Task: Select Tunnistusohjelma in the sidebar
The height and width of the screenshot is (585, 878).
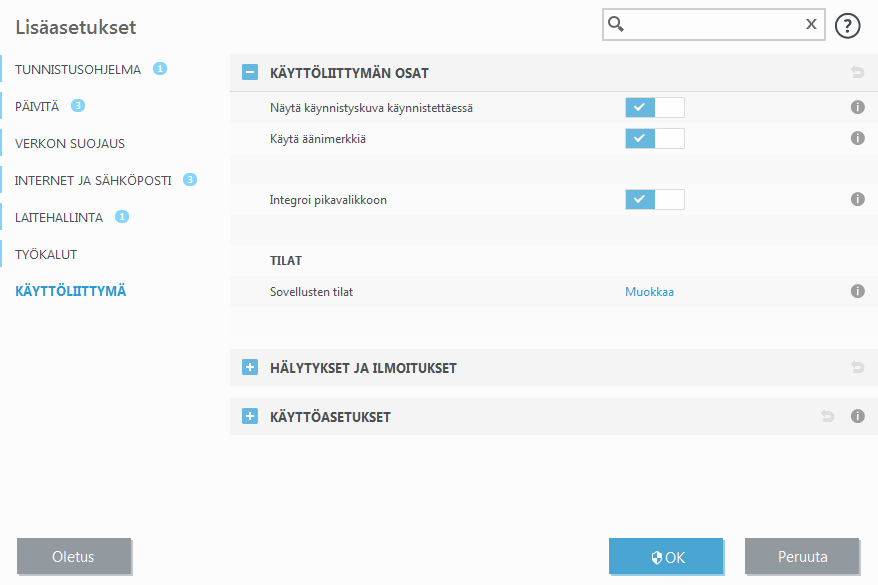Action: pos(70,69)
